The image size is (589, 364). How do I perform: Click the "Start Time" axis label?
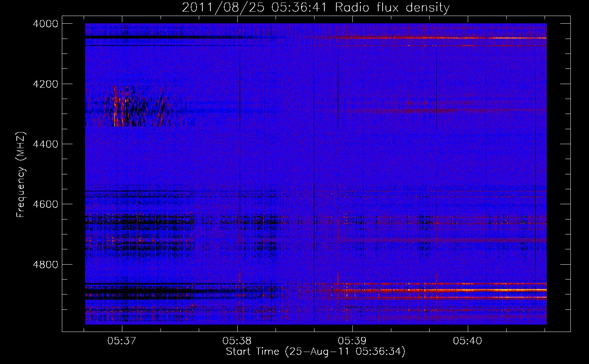[315, 352]
